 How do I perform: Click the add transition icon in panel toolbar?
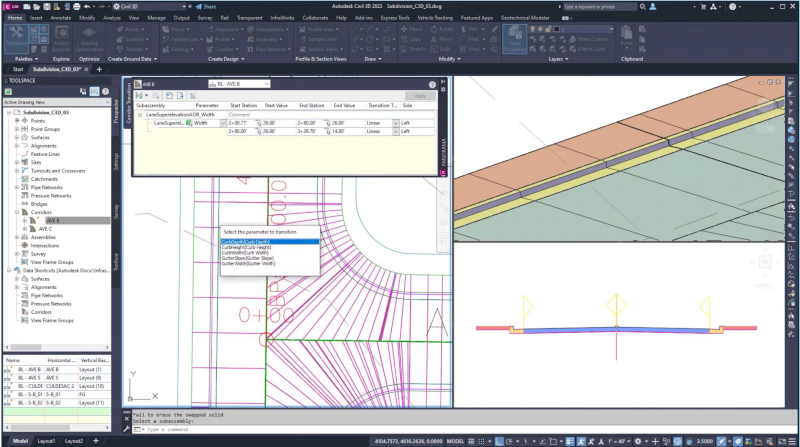(139, 95)
